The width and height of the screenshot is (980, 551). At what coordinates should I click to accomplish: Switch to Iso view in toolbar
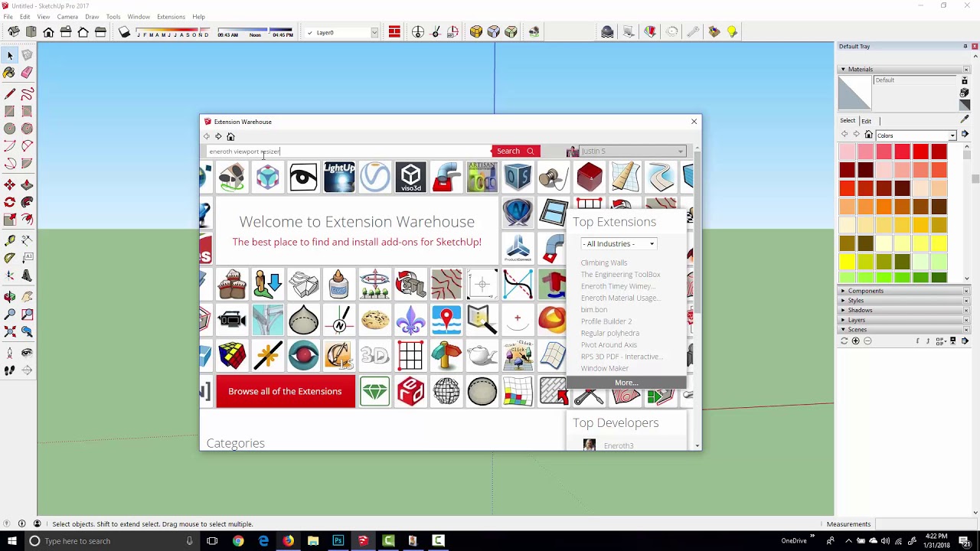[14, 32]
